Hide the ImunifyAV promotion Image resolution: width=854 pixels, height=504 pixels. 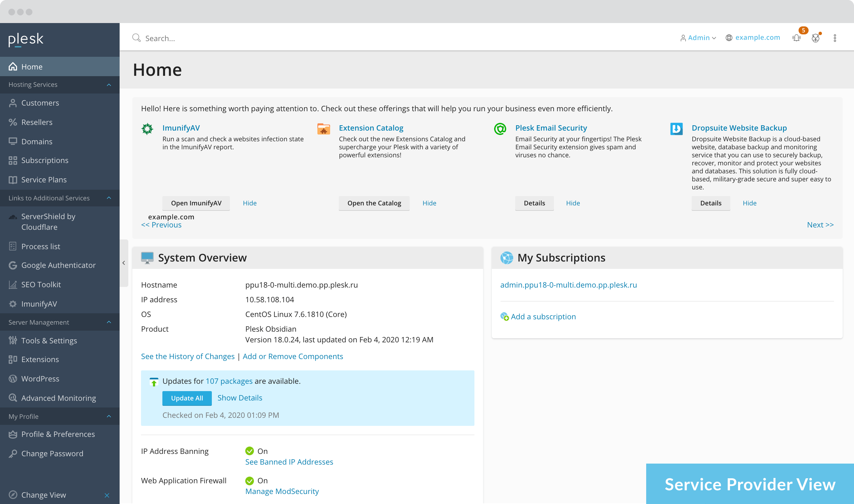(x=250, y=203)
